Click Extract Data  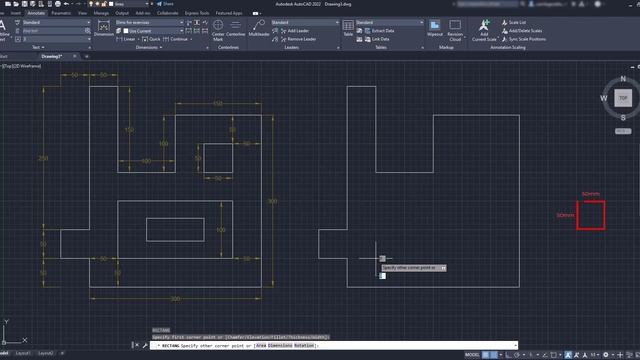379,31
